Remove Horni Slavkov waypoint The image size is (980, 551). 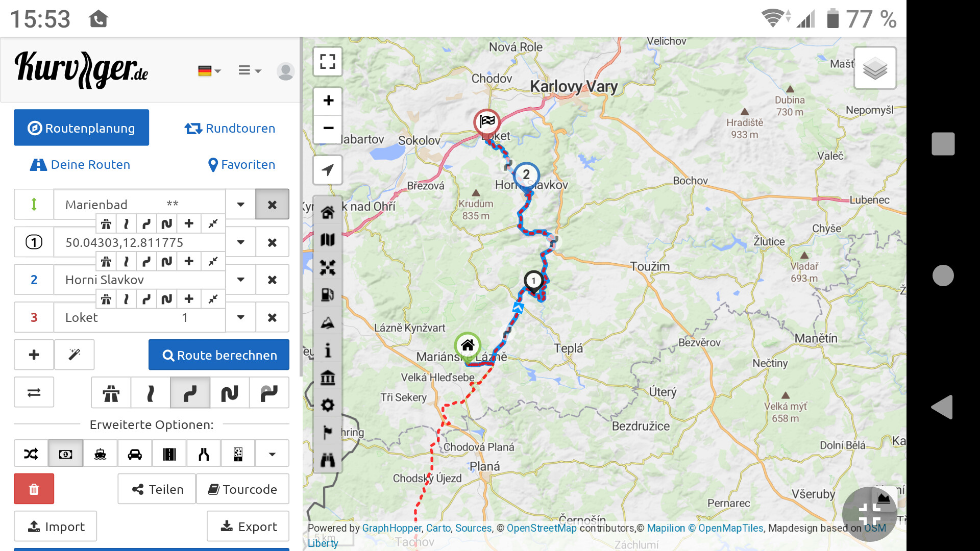[272, 280]
